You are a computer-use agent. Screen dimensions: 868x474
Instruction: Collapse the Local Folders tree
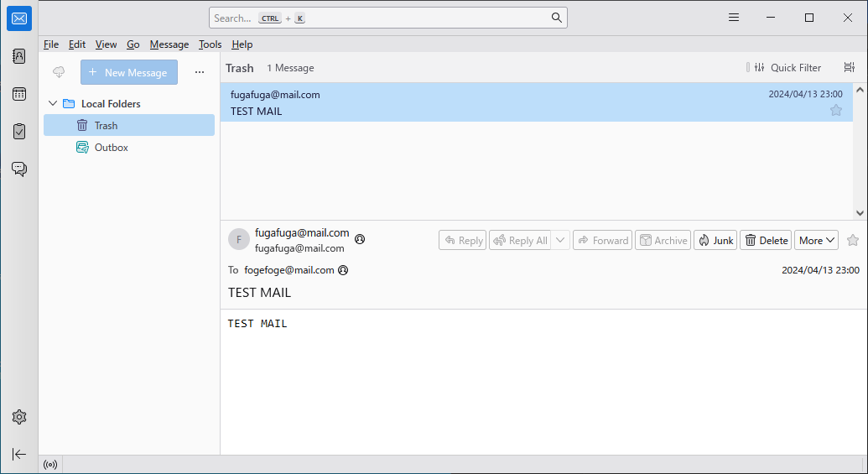[x=53, y=104]
